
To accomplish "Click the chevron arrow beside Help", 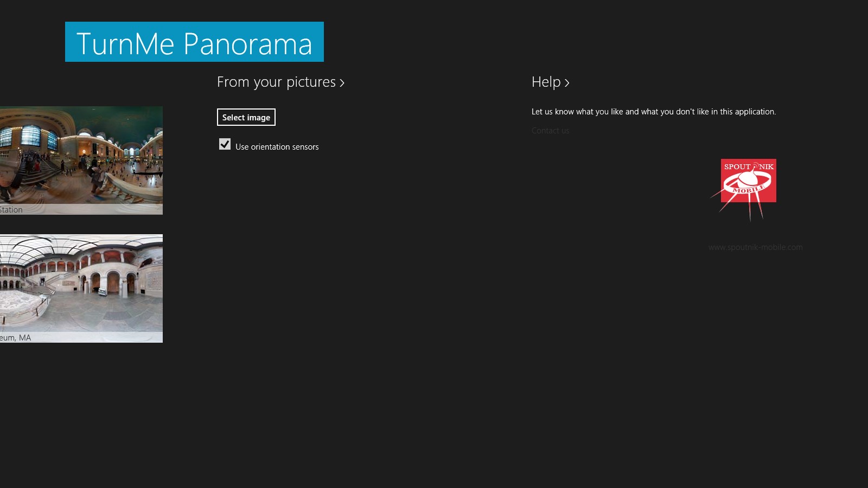I will tap(567, 83).
